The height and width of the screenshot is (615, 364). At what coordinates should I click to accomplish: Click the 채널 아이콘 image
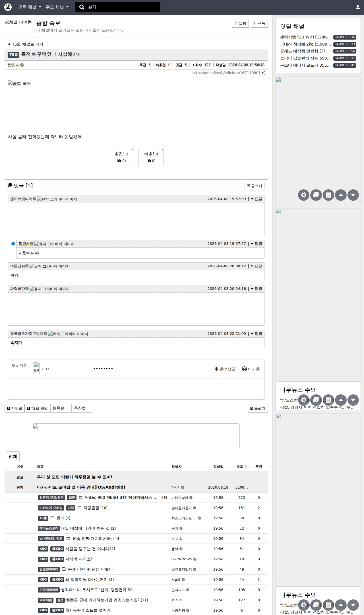click(18, 22)
